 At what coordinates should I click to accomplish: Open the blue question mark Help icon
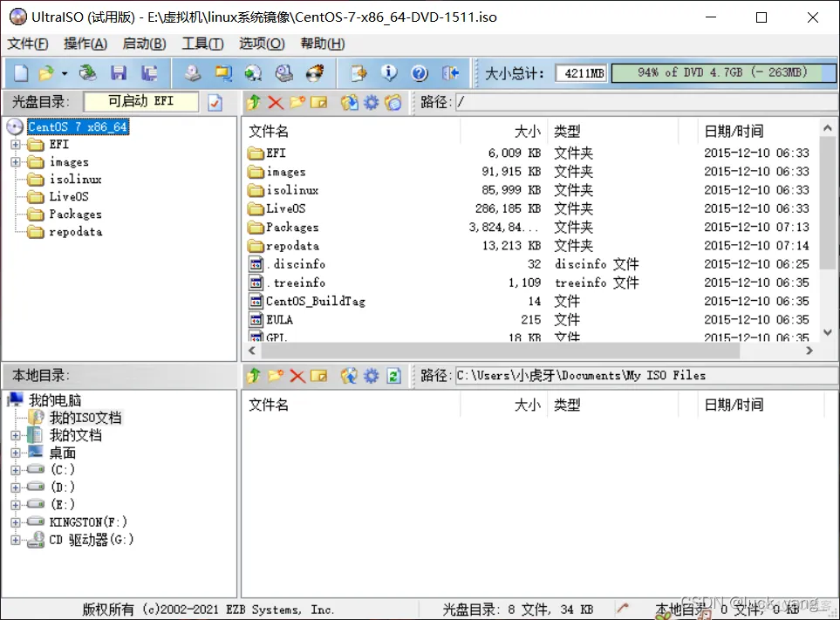tap(420, 73)
